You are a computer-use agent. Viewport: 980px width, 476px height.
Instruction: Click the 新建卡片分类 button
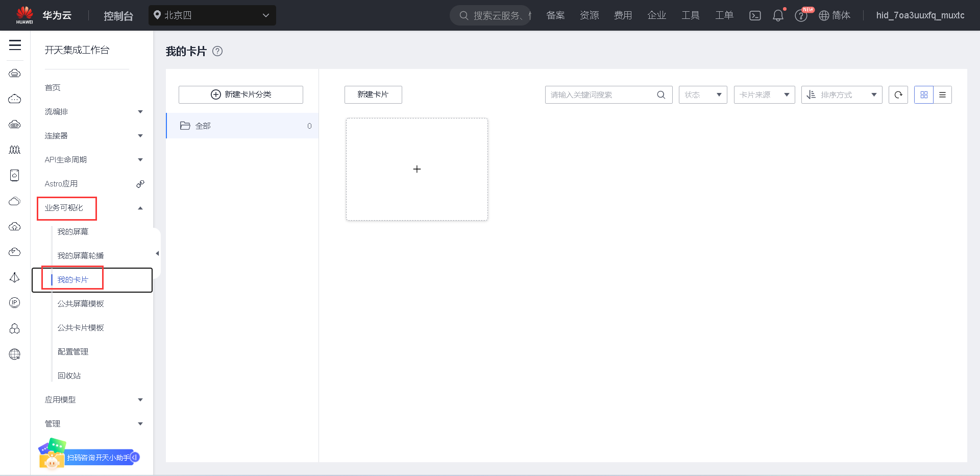tap(241, 94)
